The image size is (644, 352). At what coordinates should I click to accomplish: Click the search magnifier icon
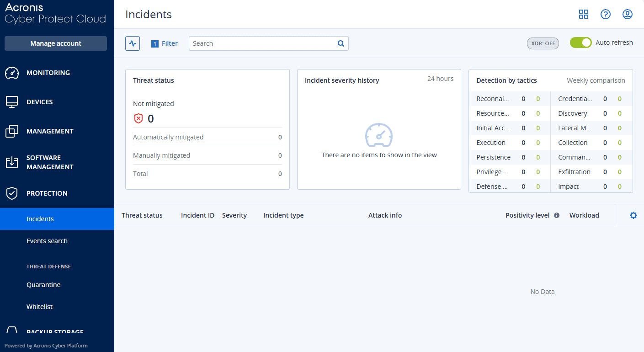coord(341,43)
